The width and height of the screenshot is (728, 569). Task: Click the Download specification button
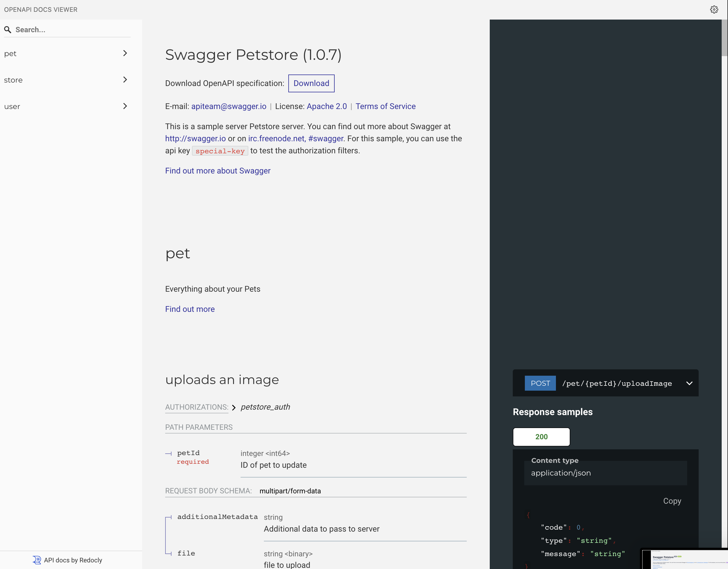pyautogui.click(x=311, y=83)
